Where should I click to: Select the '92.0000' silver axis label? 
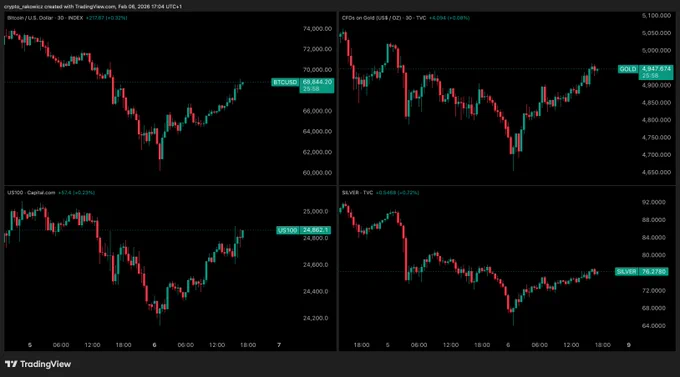[x=654, y=202]
